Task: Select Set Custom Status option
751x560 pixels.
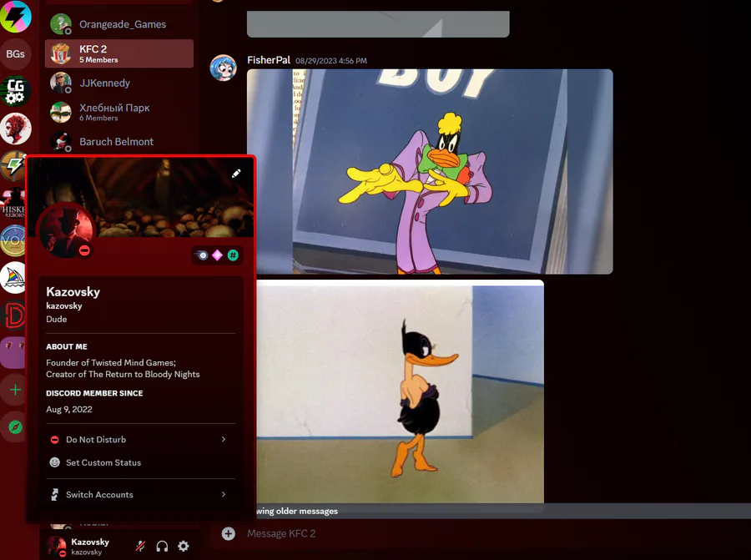Action: [140, 462]
